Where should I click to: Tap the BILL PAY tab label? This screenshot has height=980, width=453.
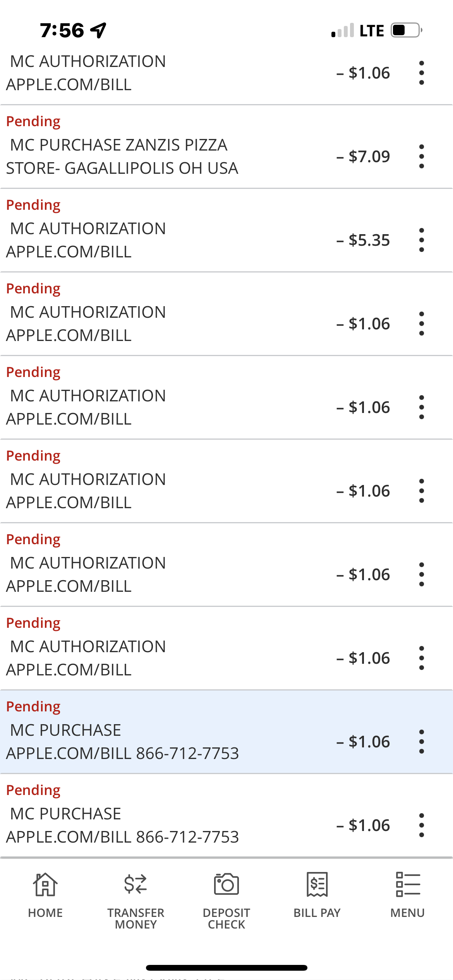(317, 913)
